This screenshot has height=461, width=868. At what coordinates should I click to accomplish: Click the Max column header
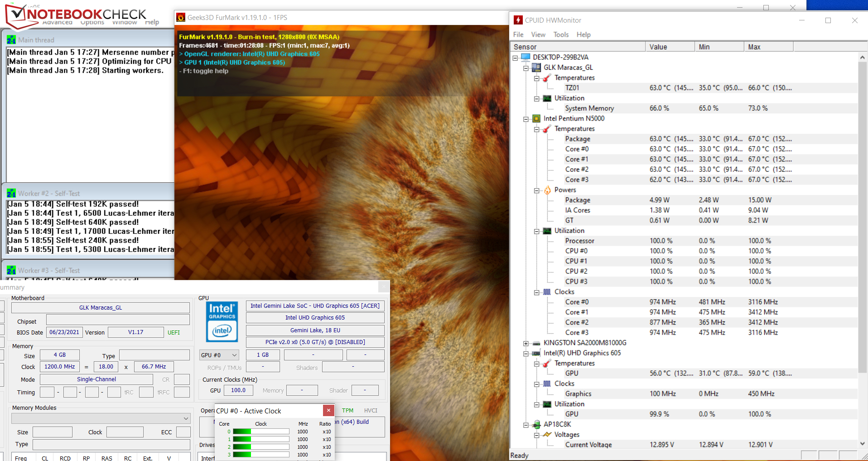coord(769,47)
